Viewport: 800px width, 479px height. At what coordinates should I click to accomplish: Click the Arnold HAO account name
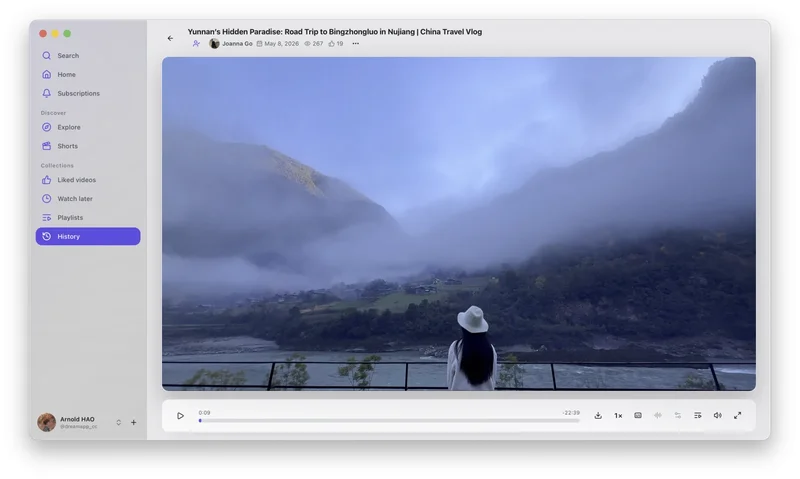point(78,419)
